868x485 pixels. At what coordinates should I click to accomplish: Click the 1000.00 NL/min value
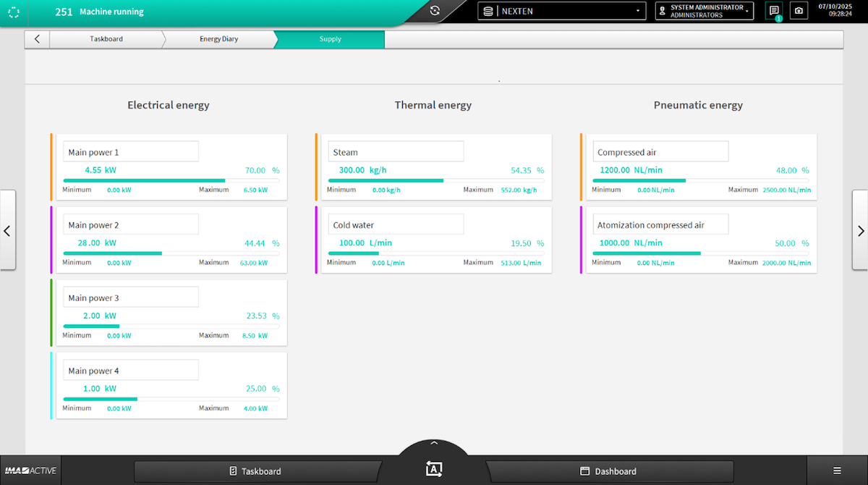[x=631, y=243]
